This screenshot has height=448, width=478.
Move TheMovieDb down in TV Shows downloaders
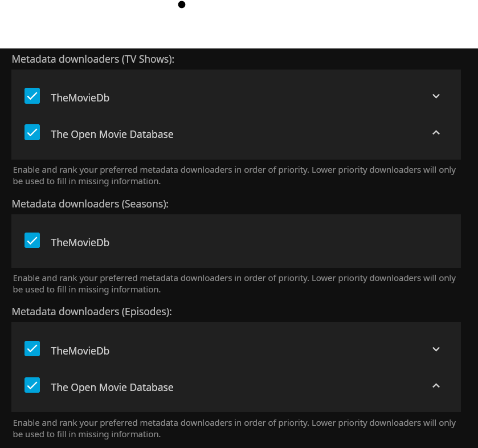point(436,96)
